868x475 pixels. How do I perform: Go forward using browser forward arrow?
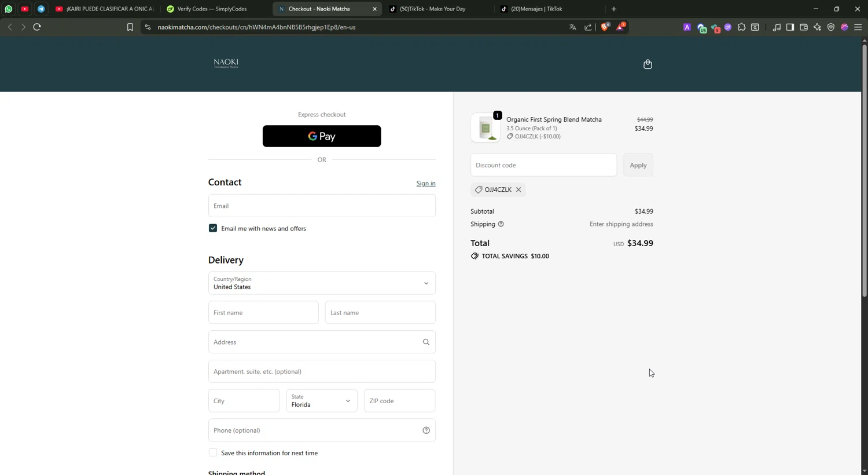(x=23, y=27)
